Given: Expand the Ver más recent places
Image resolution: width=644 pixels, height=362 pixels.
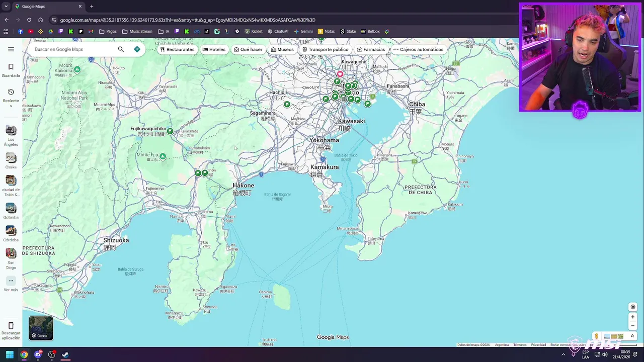Looking at the screenshot, I should click(x=11, y=284).
